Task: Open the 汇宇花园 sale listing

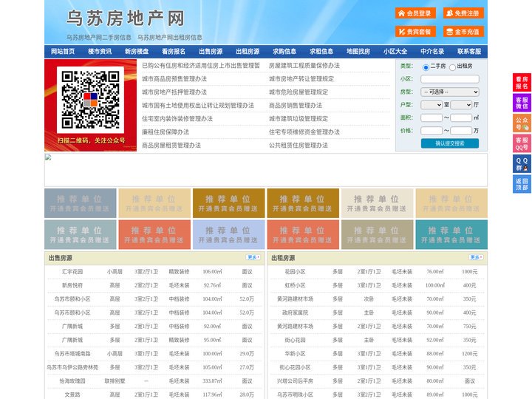Action: [72, 272]
